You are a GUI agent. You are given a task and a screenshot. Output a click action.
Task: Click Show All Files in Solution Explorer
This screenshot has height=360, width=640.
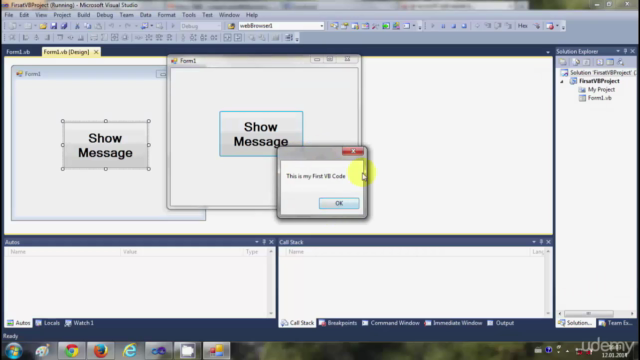click(576, 62)
